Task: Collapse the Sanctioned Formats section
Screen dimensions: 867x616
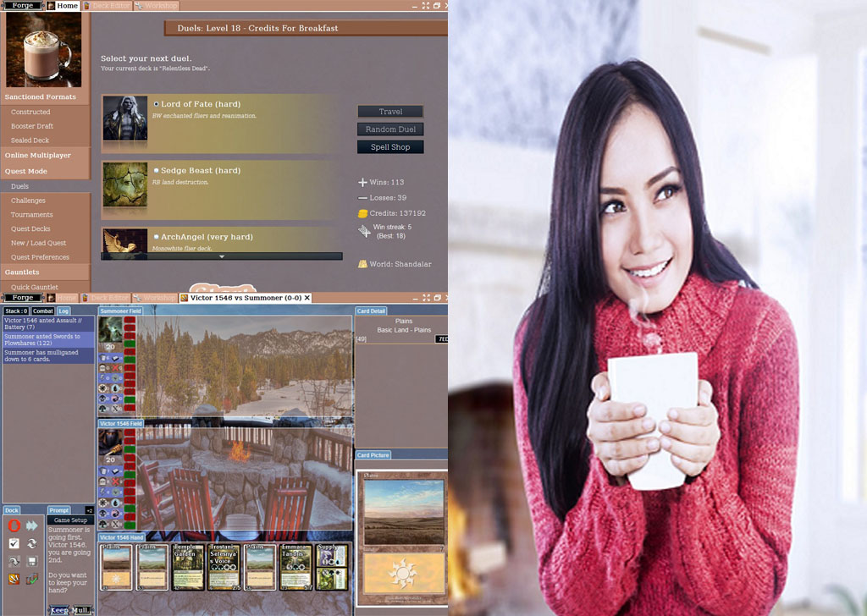Action: tap(41, 97)
